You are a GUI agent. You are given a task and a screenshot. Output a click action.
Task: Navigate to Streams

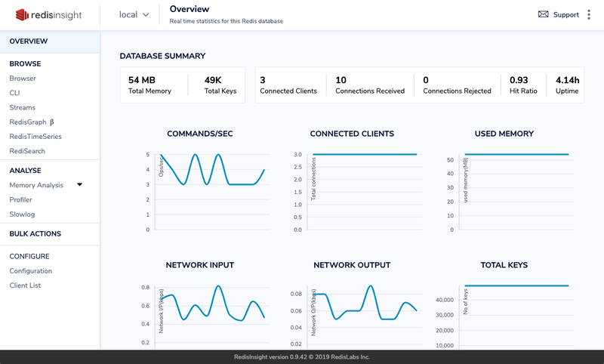point(23,107)
